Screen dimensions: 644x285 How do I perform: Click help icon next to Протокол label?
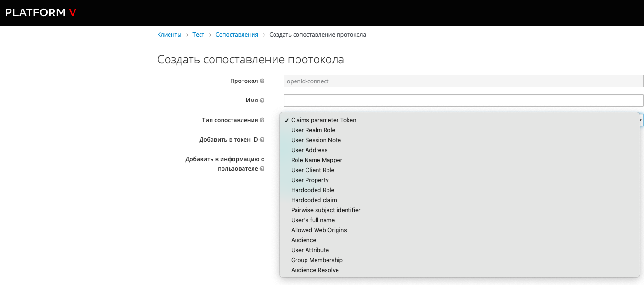point(262,81)
